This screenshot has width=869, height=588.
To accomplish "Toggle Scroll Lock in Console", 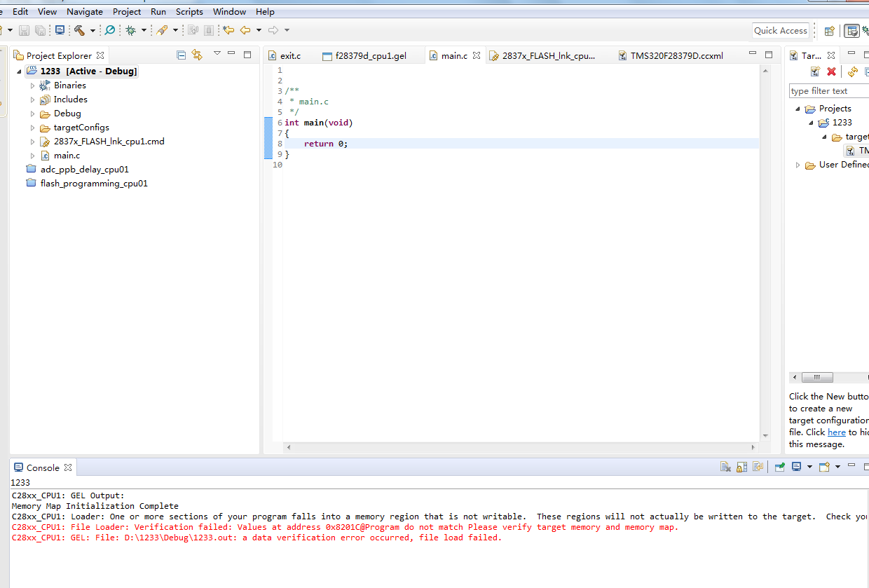I will pos(741,467).
